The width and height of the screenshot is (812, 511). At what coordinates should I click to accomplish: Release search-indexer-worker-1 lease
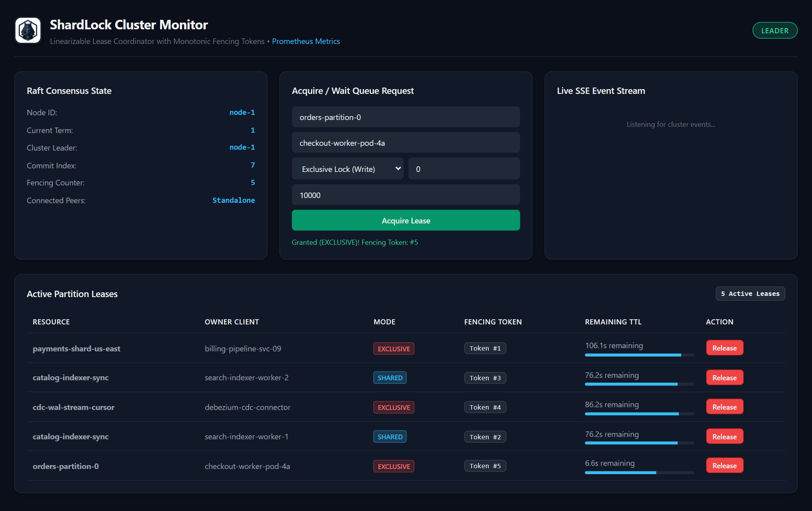(x=724, y=437)
